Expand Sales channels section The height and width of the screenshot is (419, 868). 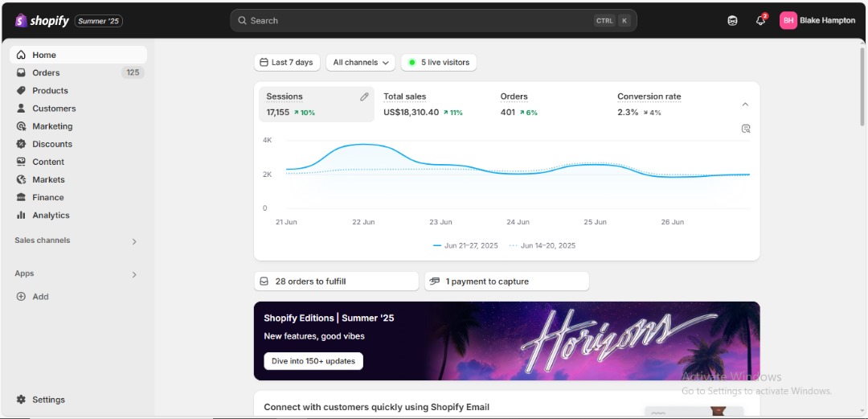point(134,241)
